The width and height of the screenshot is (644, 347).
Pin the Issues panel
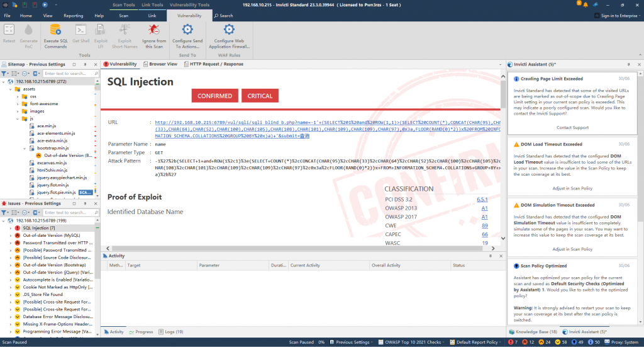[x=85, y=203]
